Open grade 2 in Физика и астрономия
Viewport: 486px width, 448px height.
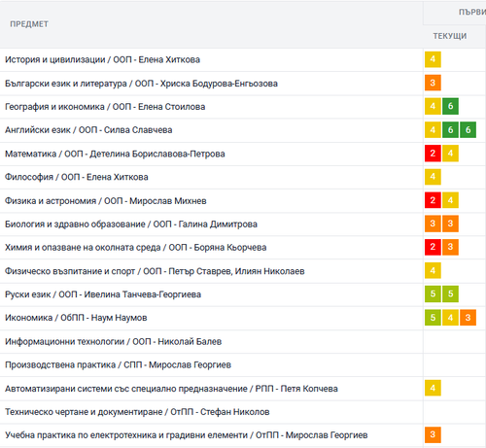click(433, 200)
